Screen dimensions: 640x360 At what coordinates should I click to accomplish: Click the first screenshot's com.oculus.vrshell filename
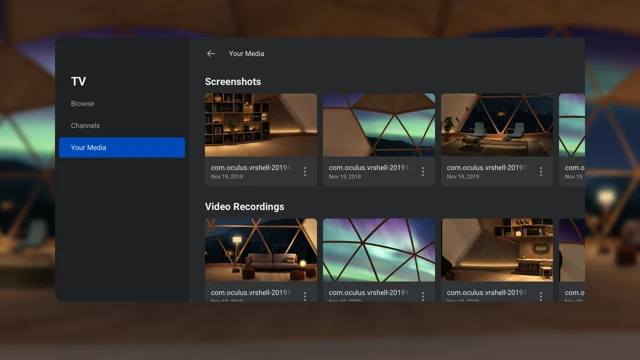[x=251, y=167]
